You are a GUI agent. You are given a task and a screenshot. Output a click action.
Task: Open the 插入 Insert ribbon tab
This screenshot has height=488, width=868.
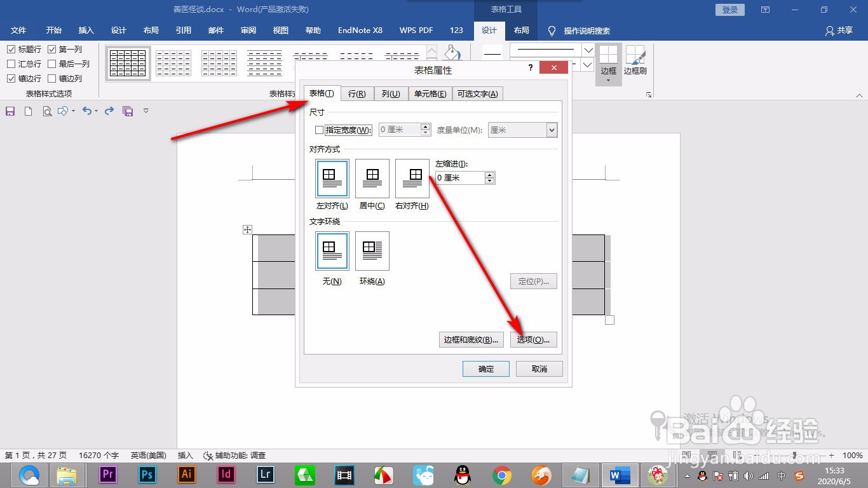[x=86, y=30]
